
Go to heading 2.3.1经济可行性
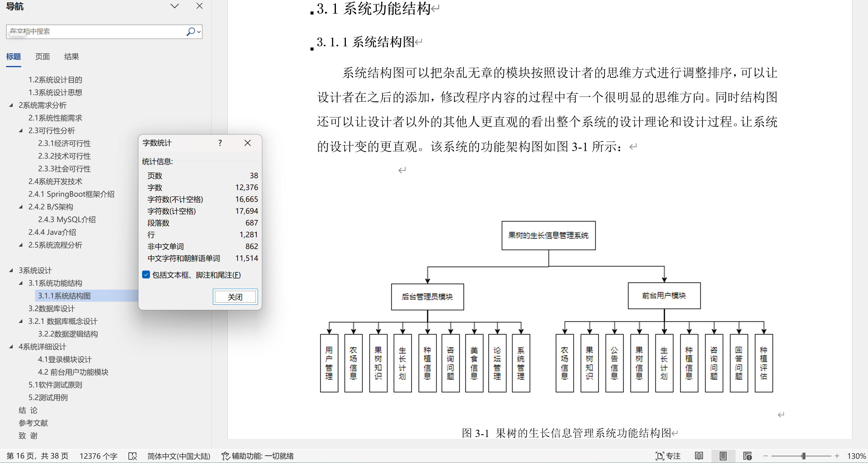[x=64, y=143]
